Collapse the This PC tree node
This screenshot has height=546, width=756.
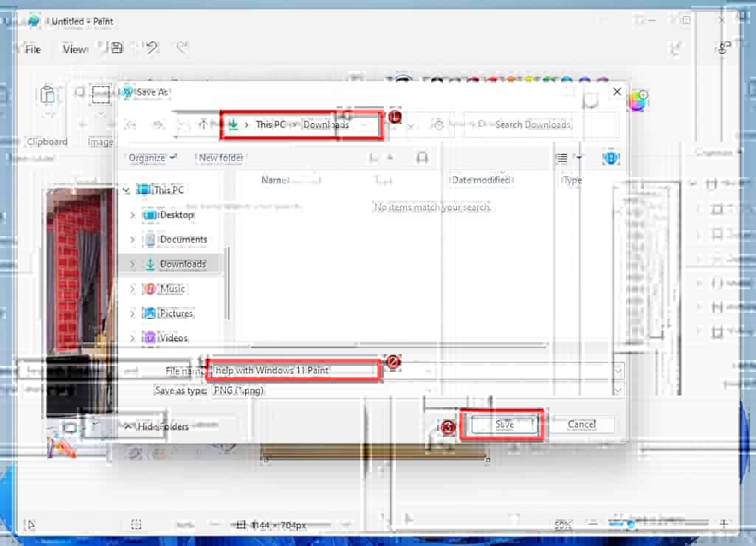tap(126, 190)
